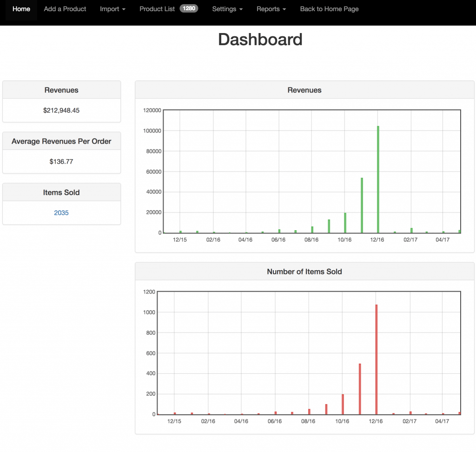Open the Import dropdown menu
The height and width of the screenshot is (452, 476).
pyautogui.click(x=112, y=9)
